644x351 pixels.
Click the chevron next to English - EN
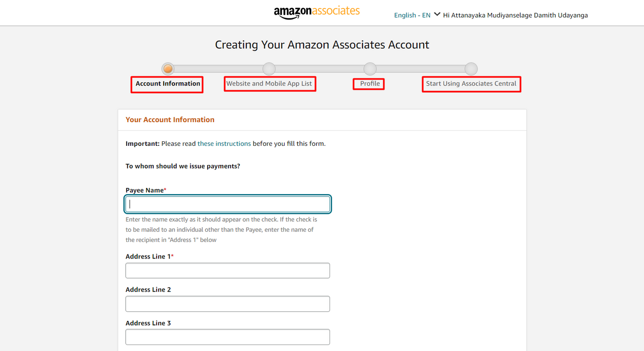[437, 15]
